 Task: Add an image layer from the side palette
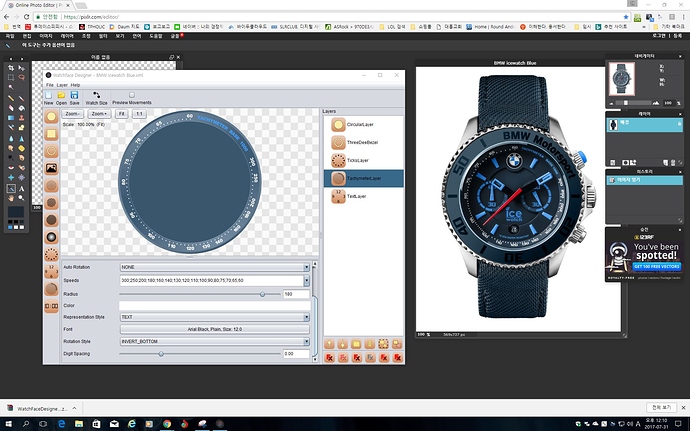point(51,168)
